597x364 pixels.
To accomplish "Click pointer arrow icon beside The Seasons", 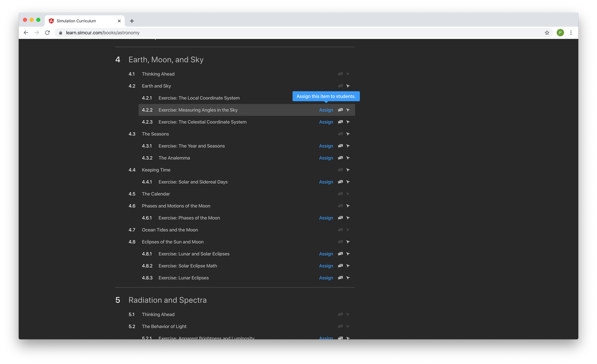I will (x=348, y=134).
